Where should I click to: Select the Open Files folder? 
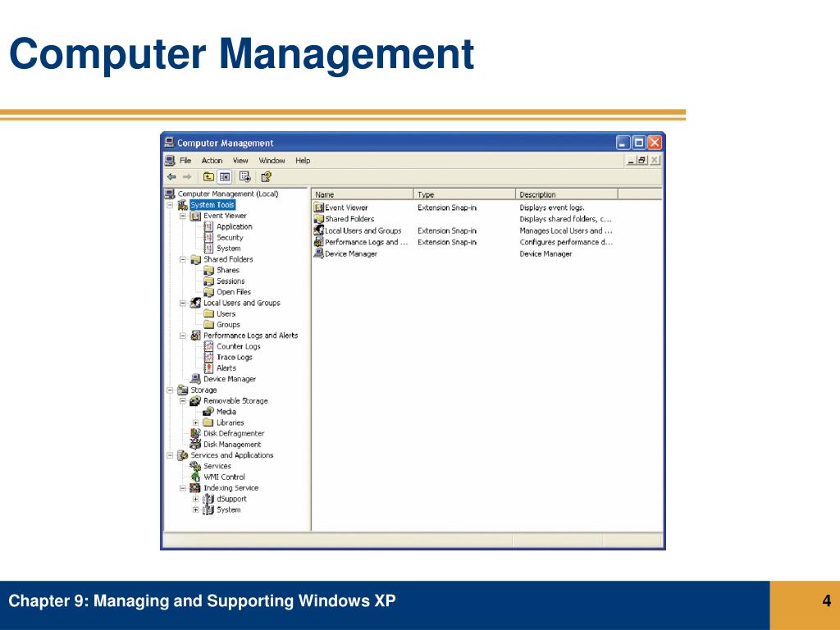pyautogui.click(x=234, y=292)
